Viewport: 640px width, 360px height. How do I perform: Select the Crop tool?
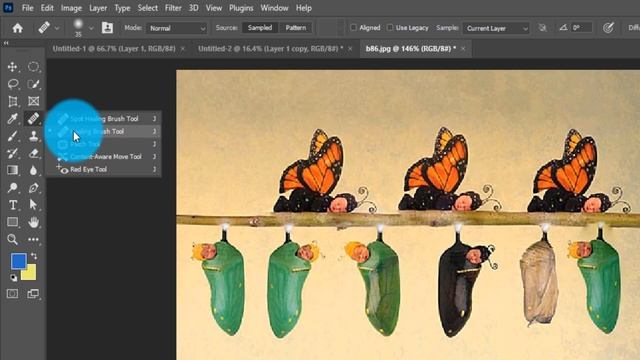(x=13, y=101)
